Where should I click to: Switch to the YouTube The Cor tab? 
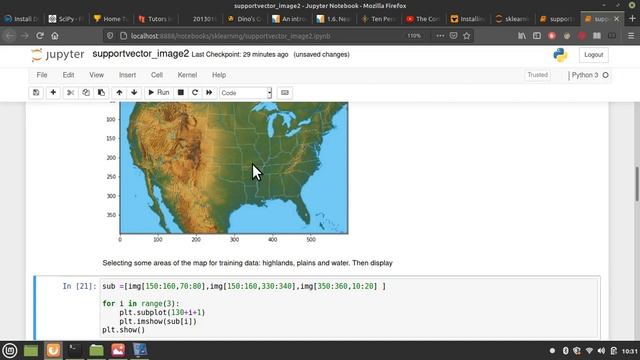(423, 19)
